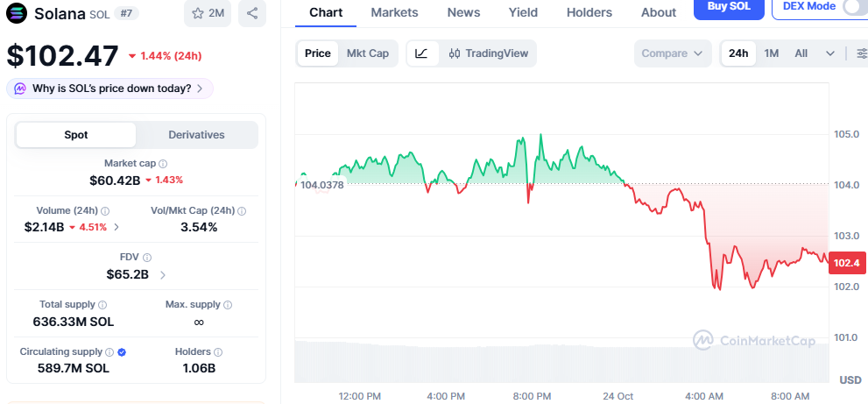Viewport: 868px width, 404px height.
Task: Select the 1M time range
Action: pyautogui.click(x=771, y=53)
